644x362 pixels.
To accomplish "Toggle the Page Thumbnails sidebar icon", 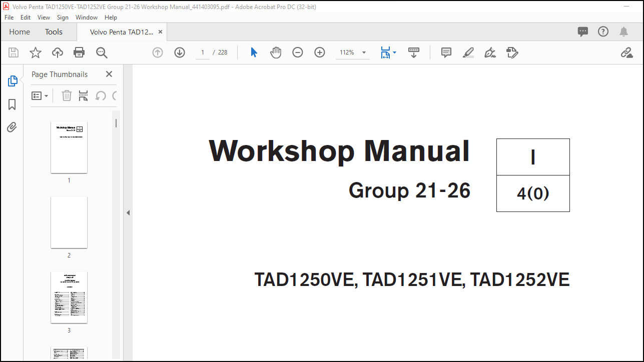I will point(13,81).
